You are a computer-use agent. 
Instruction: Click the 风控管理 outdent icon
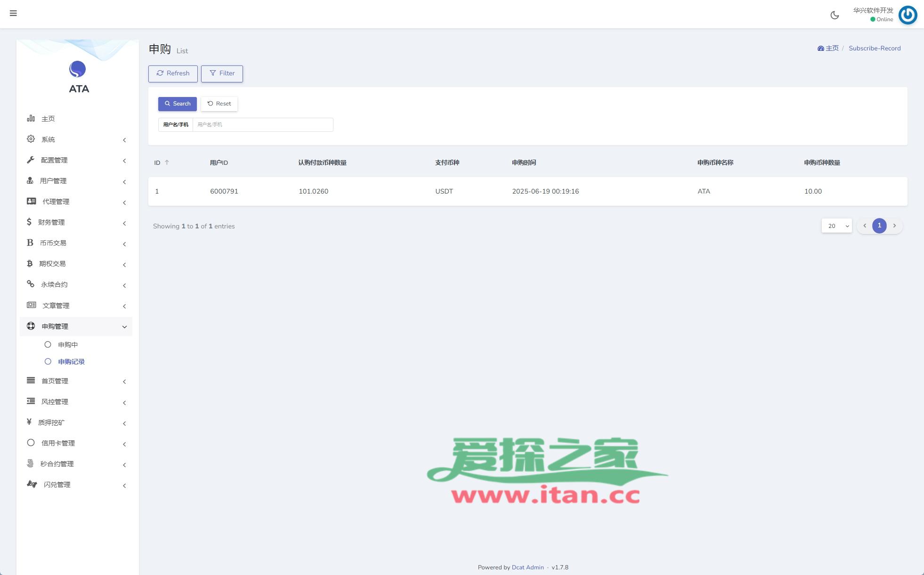click(x=31, y=401)
